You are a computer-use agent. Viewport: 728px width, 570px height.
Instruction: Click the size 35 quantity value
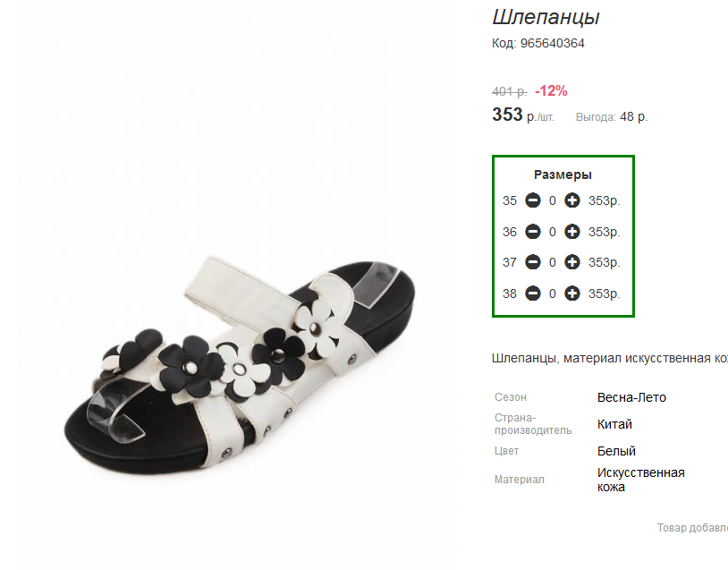[x=553, y=200]
